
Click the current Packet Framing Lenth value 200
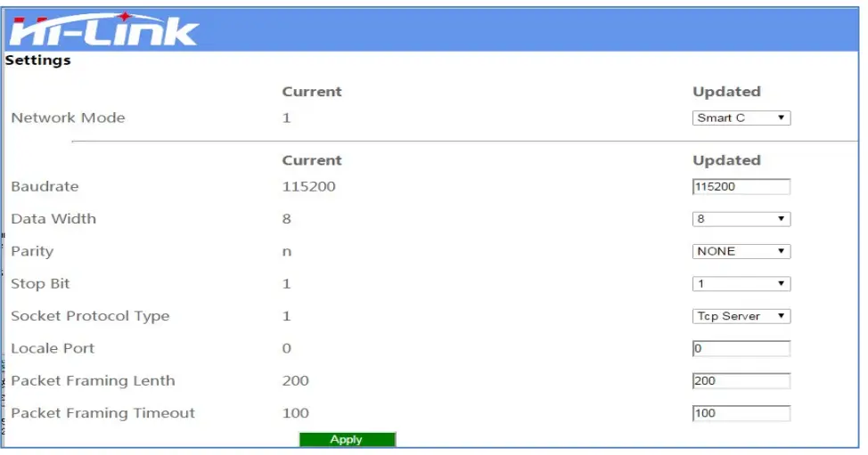coord(296,381)
